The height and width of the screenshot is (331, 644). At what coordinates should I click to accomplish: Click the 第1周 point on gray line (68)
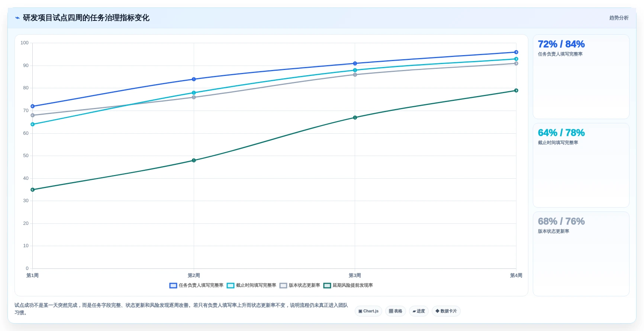click(x=33, y=115)
